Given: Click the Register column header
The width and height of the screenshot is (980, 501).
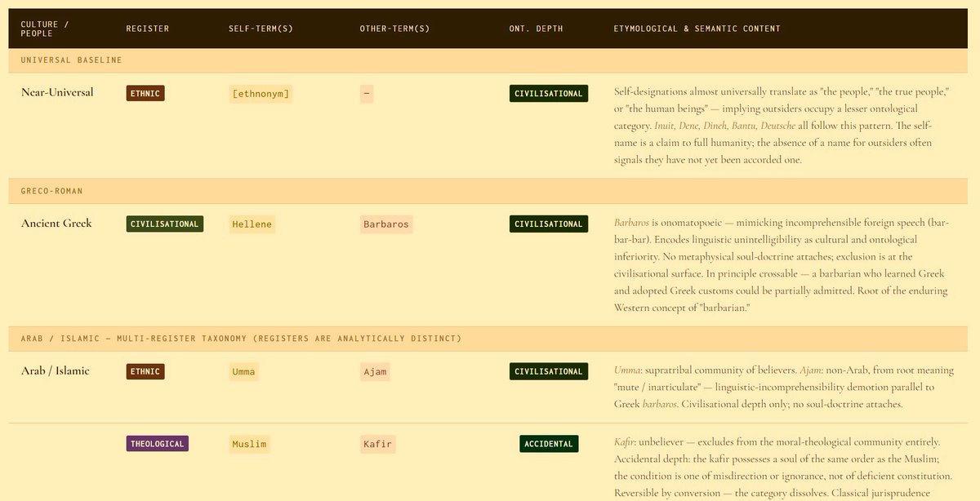Looking at the screenshot, I should [148, 29].
